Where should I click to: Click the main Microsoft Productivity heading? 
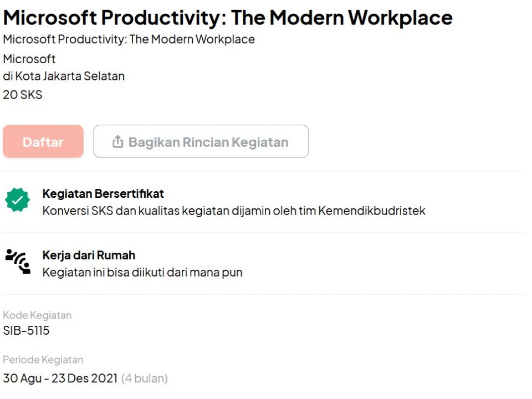228,17
